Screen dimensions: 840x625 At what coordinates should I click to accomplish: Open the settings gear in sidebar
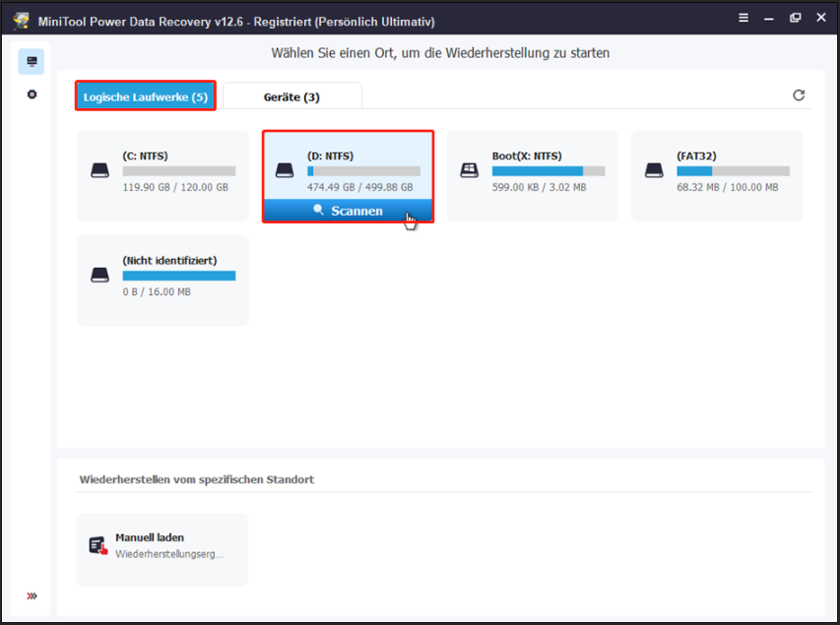coord(32,94)
